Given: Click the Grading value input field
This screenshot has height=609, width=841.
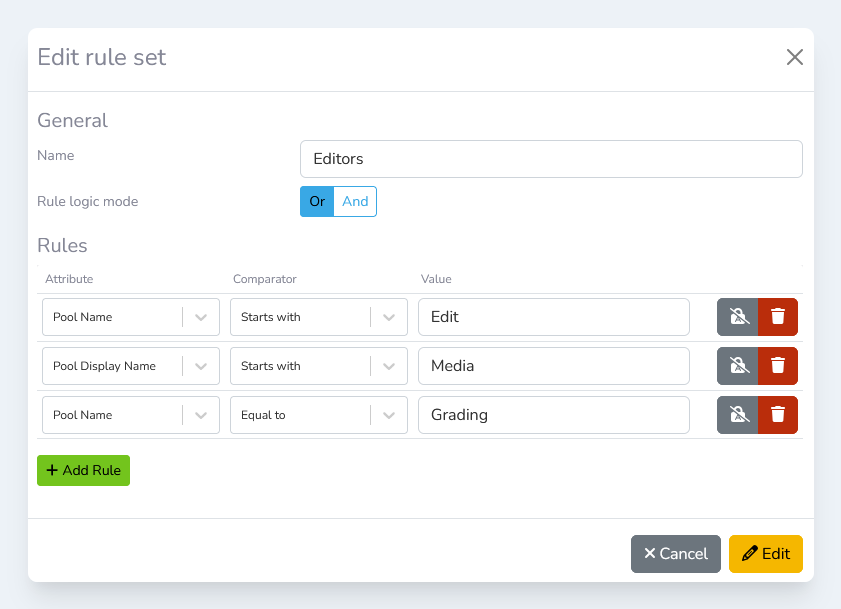Looking at the screenshot, I should coord(553,415).
